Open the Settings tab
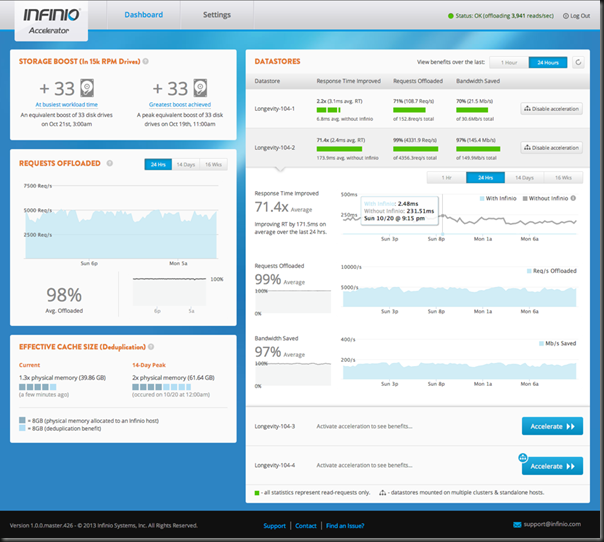The image size is (604, 542). [x=217, y=15]
